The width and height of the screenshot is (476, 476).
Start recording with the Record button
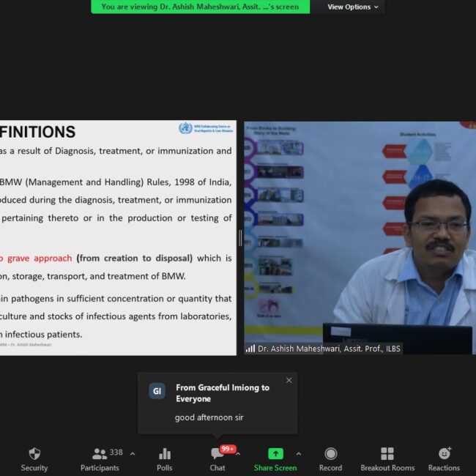point(330,459)
